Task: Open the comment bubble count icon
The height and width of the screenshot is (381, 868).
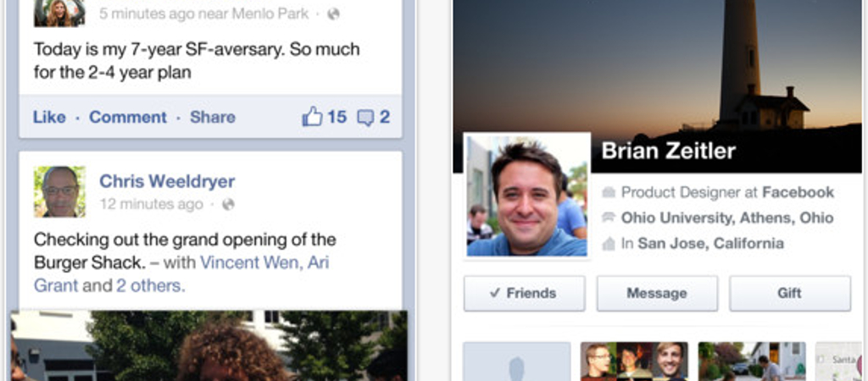Action: (x=366, y=118)
